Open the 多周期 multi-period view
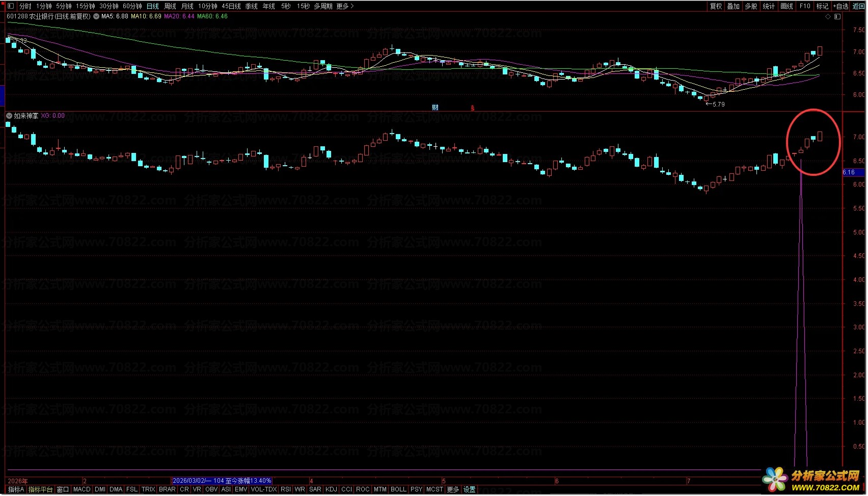868x496 pixels. point(323,6)
